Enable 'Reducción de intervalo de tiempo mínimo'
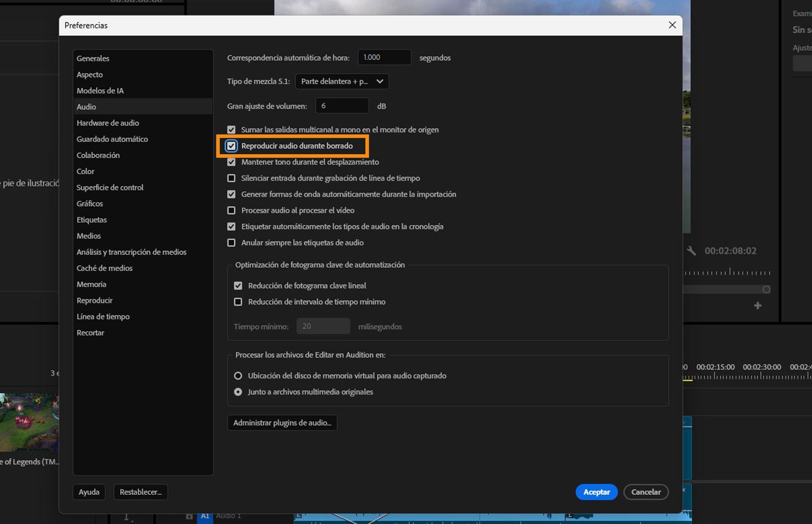 coord(238,301)
